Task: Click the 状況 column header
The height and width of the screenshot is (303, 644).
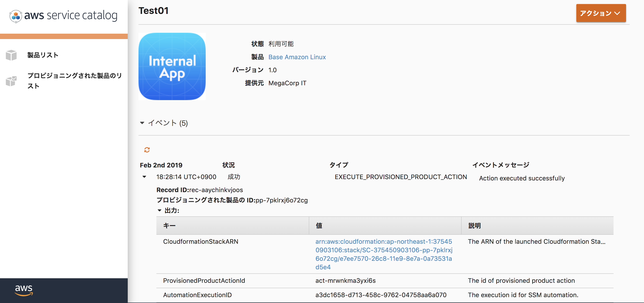Action: tap(229, 165)
